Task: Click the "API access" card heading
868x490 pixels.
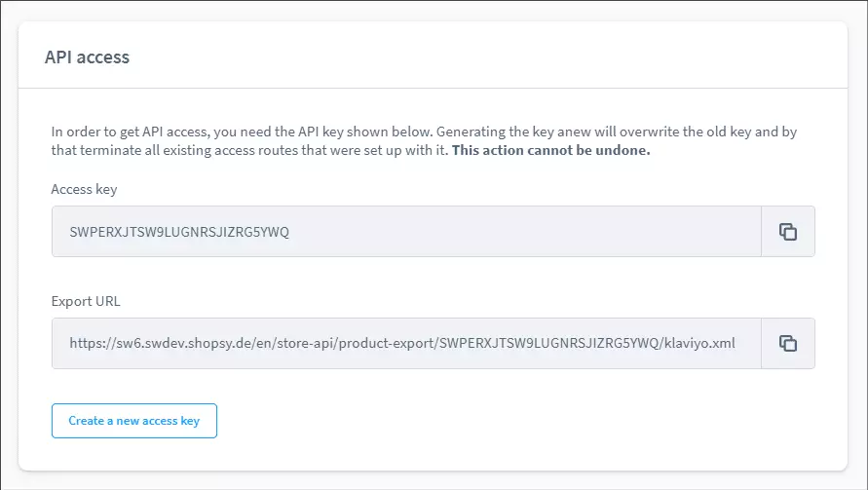Action: pos(88,57)
